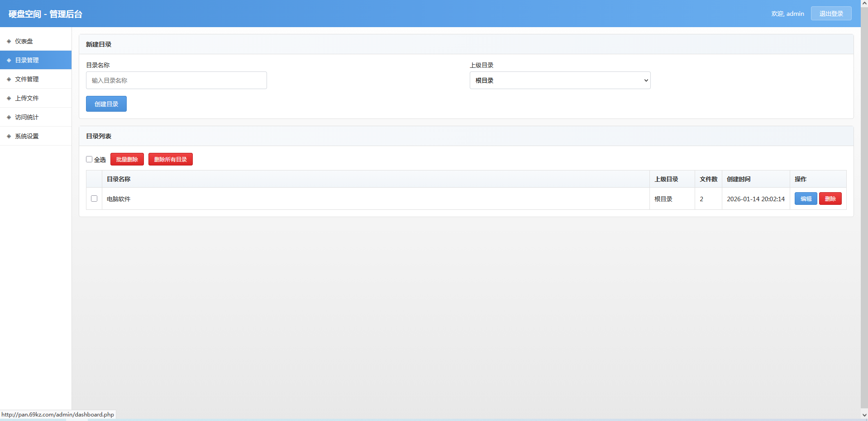Tick the 全选 select-all checkbox

point(89,159)
